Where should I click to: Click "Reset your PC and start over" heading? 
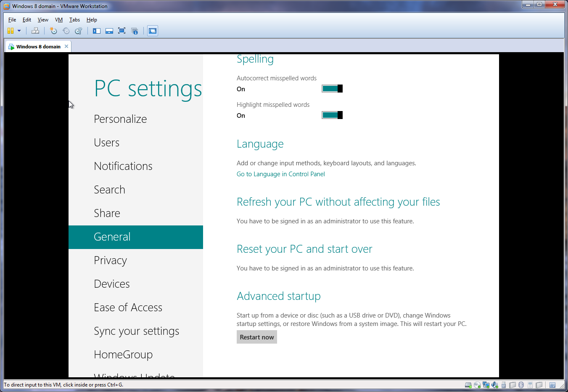[304, 249]
